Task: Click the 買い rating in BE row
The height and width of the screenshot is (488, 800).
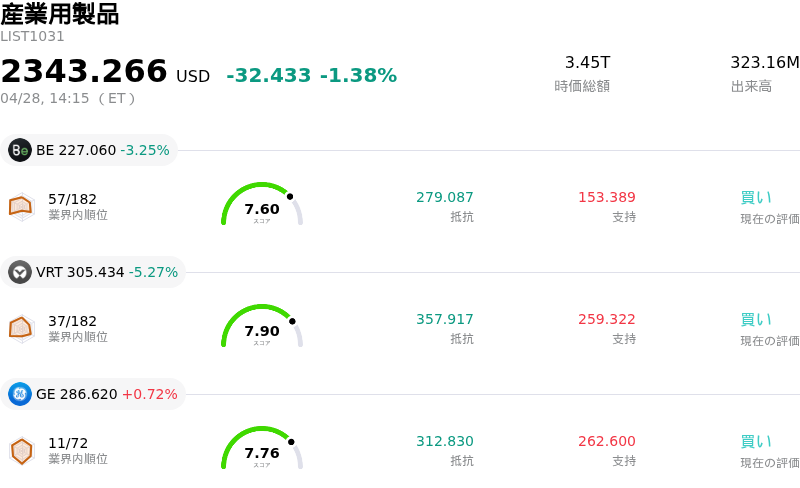Action: [x=756, y=198]
